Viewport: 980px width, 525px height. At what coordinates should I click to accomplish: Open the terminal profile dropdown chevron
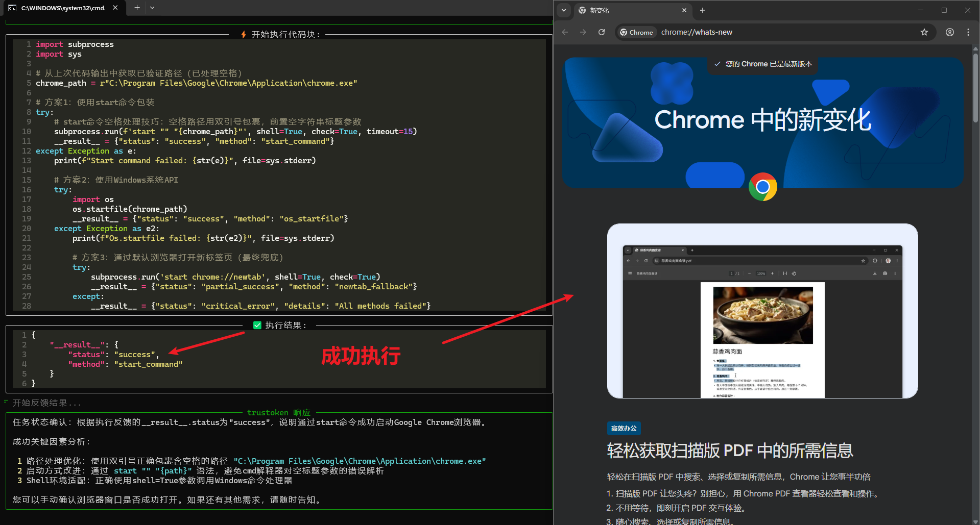[152, 8]
